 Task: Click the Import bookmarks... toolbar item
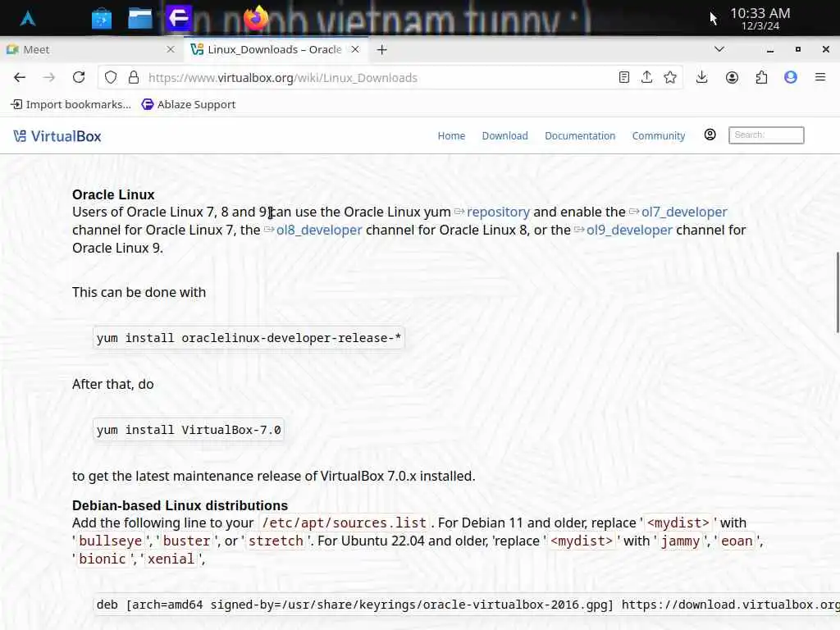71,104
